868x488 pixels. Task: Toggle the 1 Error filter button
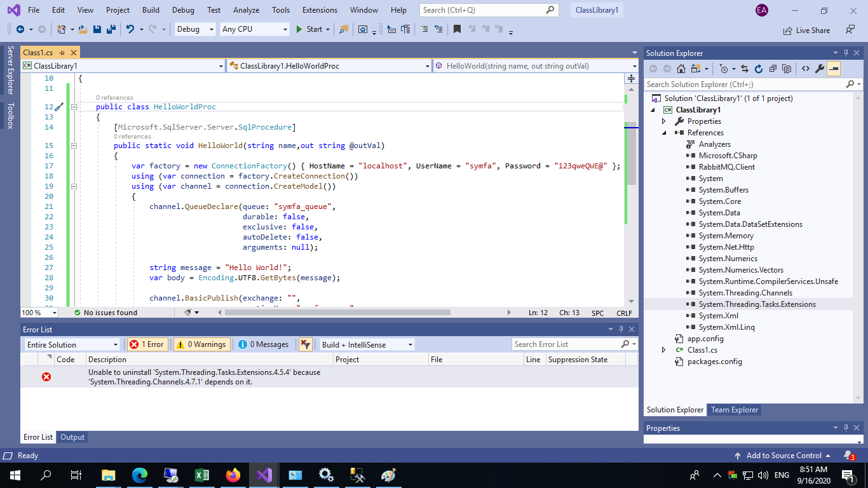[x=147, y=344]
